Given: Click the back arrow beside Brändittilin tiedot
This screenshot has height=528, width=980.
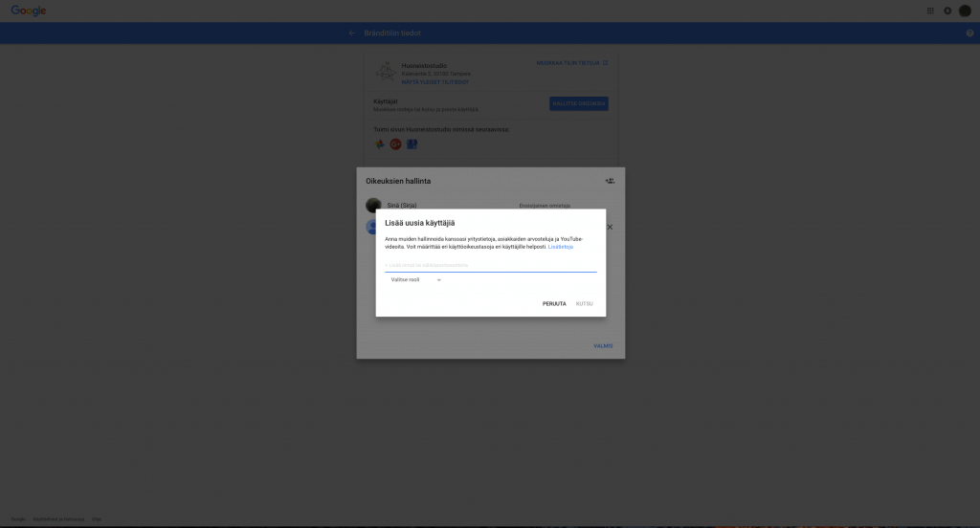Looking at the screenshot, I should (352, 33).
